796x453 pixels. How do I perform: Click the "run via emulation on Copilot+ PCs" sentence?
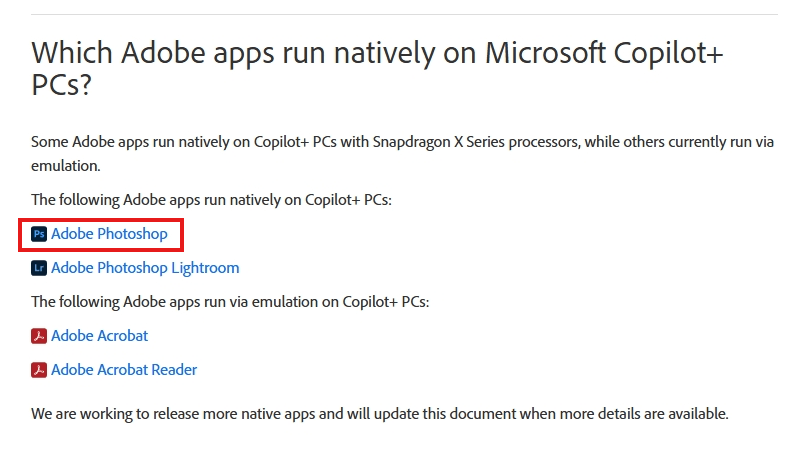(230, 302)
